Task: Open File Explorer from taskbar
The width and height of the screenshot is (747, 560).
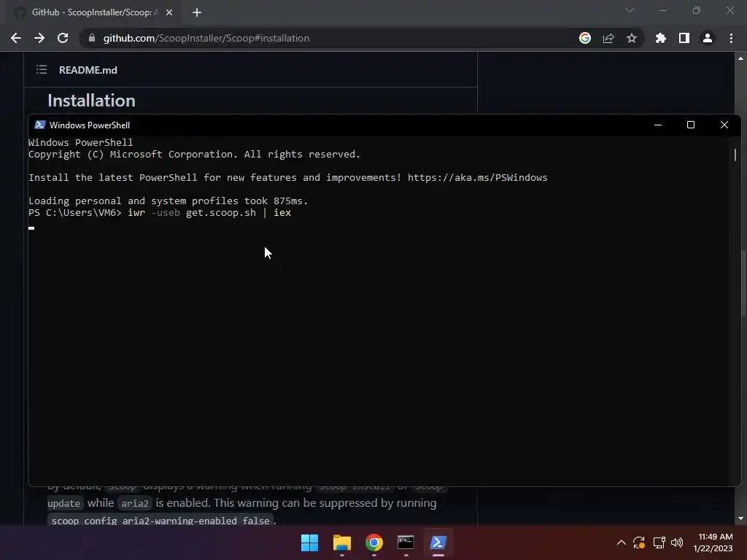Action: click(342, 542)
